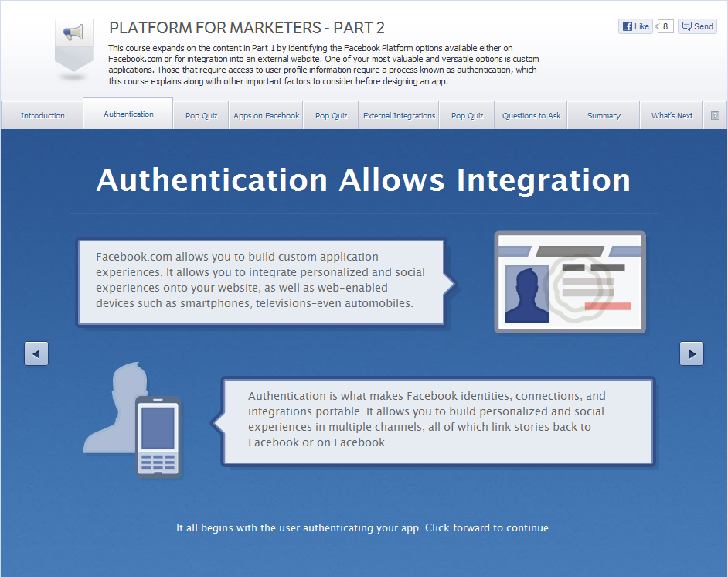
Task: Click the 'PLATFORM FOR MARKETERS - PART 2' title
Action: [x=247, y=28]
